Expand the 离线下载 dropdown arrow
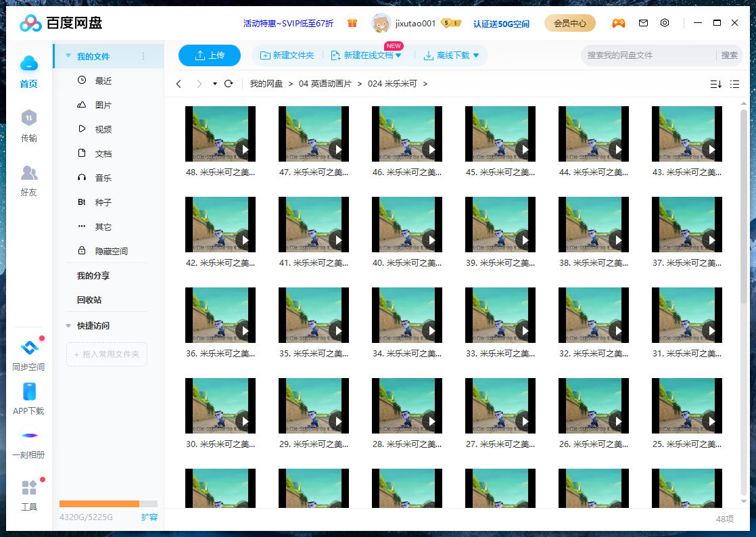This screenshot has width=756, height=537. click(x=476, y=55)
